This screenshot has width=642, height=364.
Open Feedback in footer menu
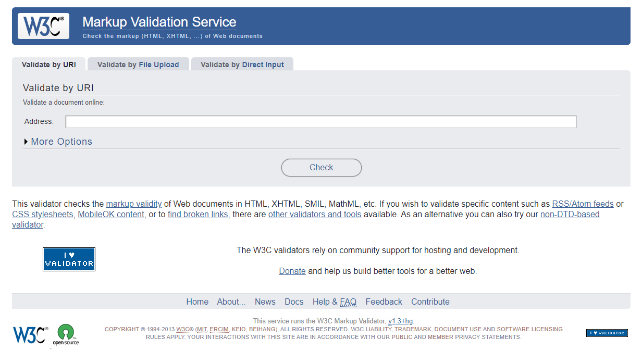[384, 302]
